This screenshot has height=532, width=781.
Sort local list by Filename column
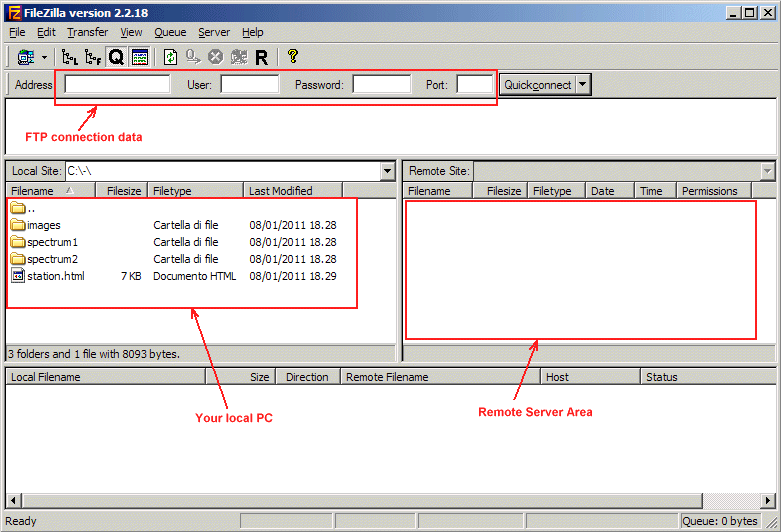pyautogui.click(x=50, y=191)
